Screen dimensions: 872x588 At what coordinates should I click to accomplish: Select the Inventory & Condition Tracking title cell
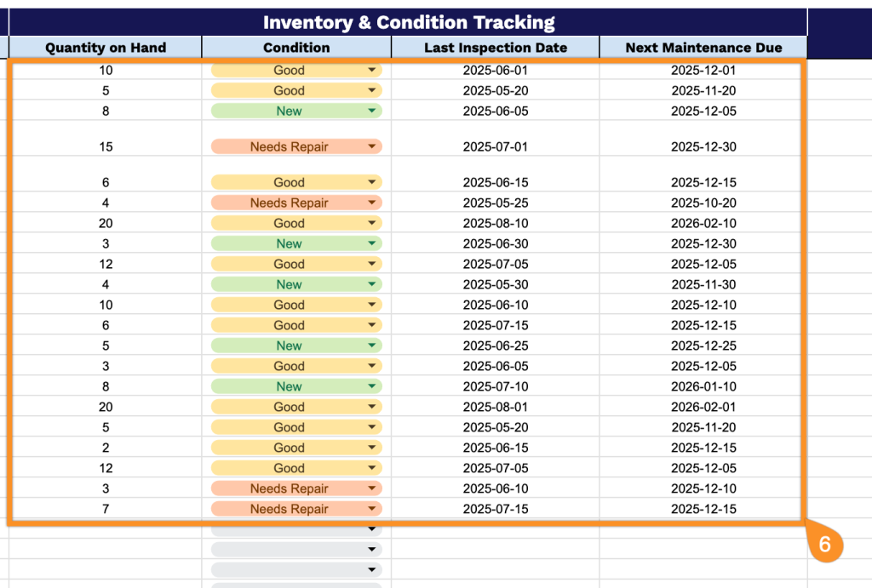click(408, 22)
